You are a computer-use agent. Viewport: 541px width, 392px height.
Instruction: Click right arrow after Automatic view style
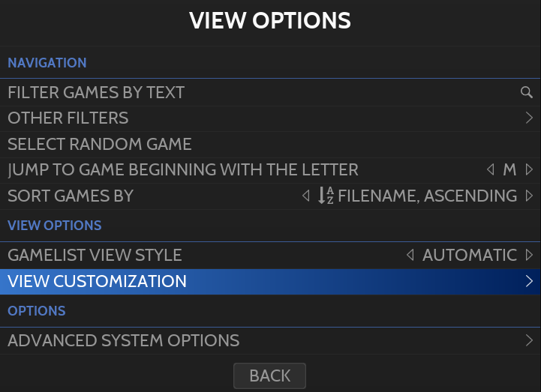coord(529,255)
